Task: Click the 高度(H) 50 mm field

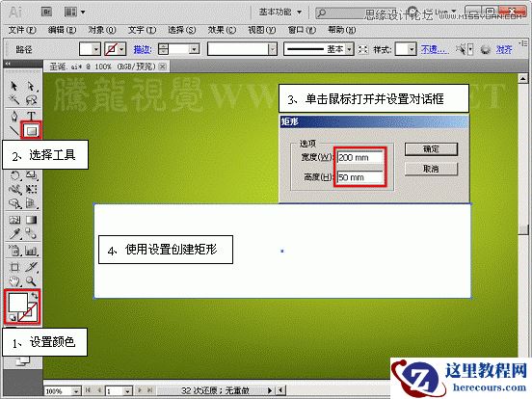Action: click(x=360, y=177)
